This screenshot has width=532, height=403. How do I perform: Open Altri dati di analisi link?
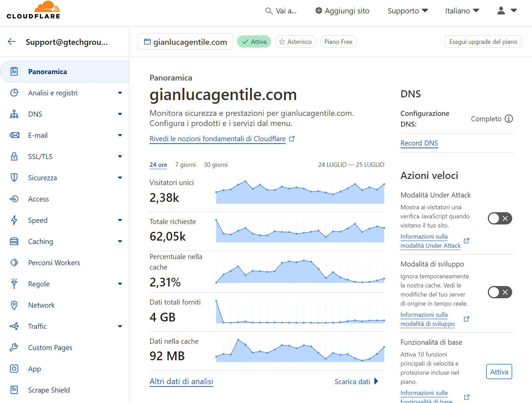181,381
